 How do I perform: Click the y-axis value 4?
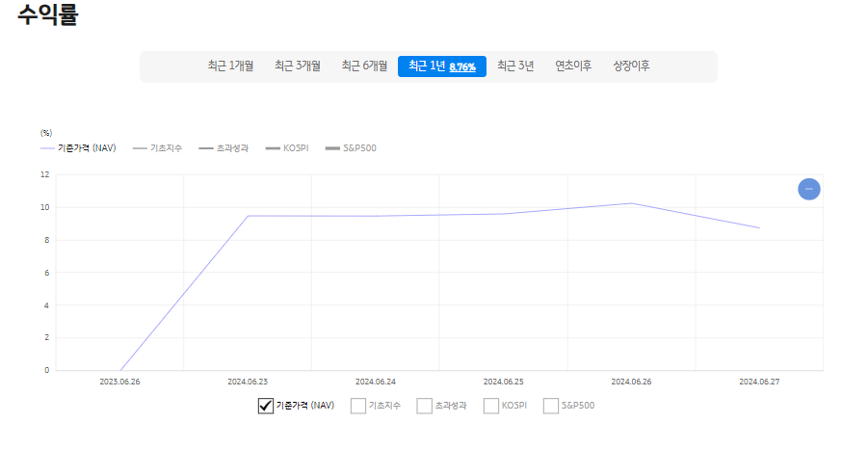46,305
